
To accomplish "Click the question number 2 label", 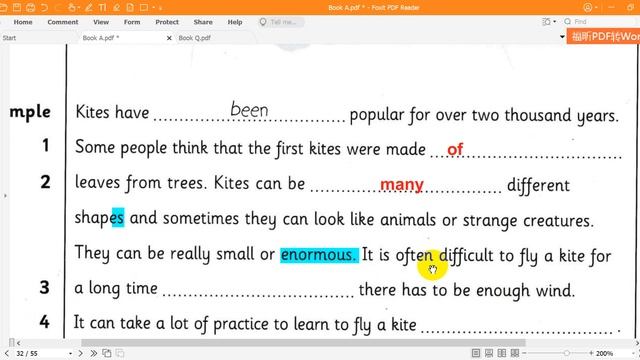I will [45, 182].
